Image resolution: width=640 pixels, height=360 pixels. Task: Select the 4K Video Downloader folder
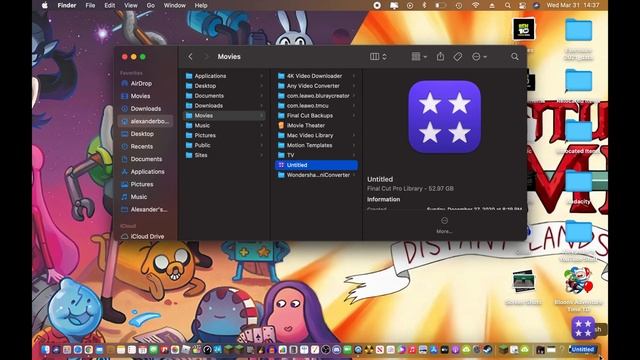pyautogui.click(x=316, y=76)
